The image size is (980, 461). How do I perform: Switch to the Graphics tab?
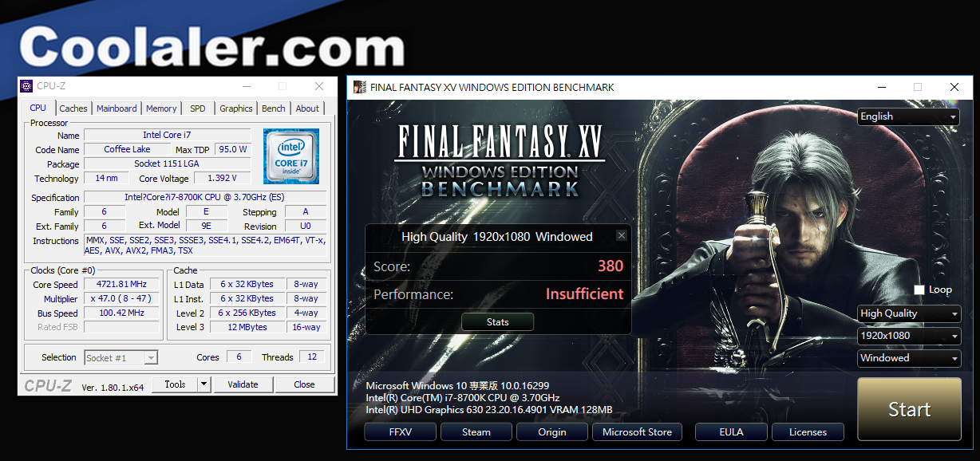(x=236, y=108)
